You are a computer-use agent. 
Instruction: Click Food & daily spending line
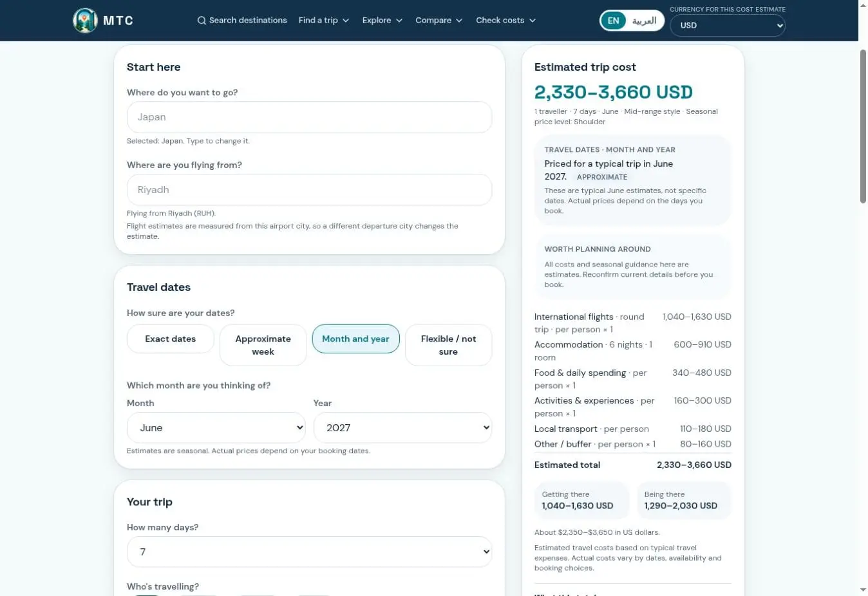633,379
